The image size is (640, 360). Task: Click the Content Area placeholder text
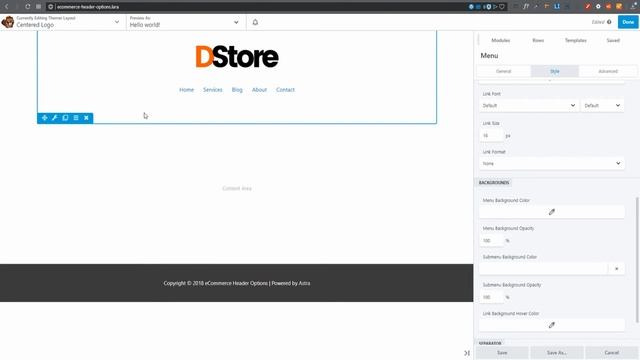(237, 189)
